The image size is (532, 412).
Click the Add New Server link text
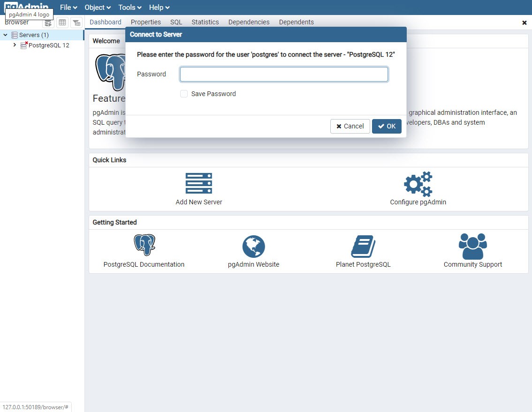click(199, 202)
